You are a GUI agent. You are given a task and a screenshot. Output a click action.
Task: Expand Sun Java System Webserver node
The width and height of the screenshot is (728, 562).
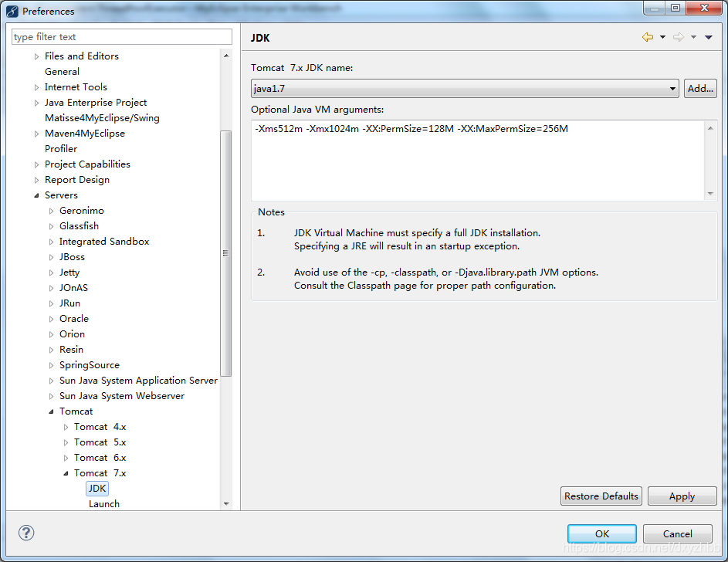coord(51,396)
